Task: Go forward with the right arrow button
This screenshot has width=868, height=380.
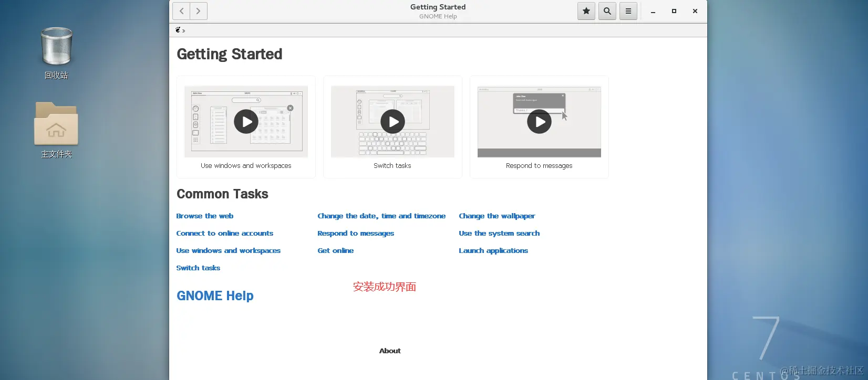Action: (198, 11)
